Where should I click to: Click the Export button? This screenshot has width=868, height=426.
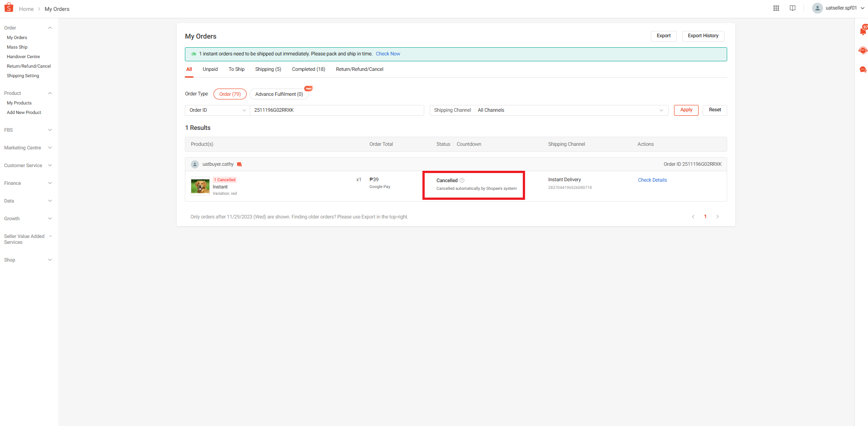point(664,36)
